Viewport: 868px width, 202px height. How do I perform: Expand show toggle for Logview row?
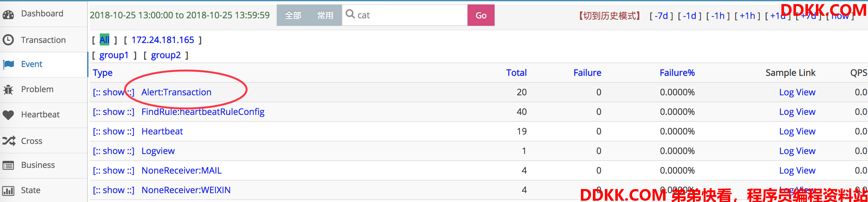click(x=113, y=151)
